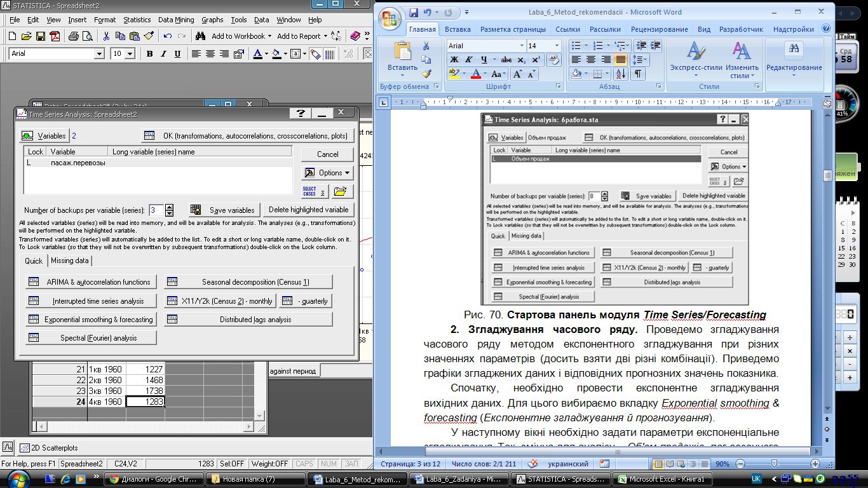Click the Save diskette icon in STATISTICA toolbar
The height and width of the screenshot is (488, 868).
pyautogui.click(x=40, y=36)
